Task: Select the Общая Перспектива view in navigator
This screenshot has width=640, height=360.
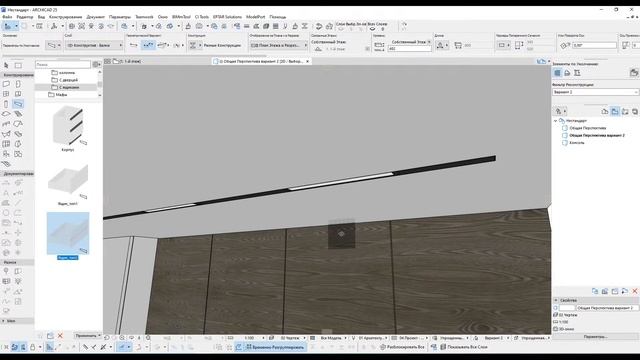Action: coord(588,128)
